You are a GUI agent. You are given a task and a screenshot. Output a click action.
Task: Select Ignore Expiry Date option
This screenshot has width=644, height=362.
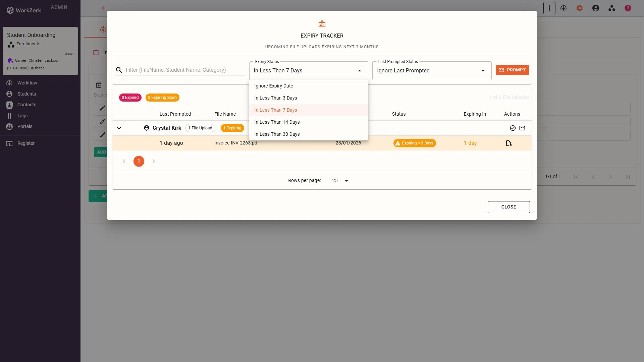click(x=273, y=86)
